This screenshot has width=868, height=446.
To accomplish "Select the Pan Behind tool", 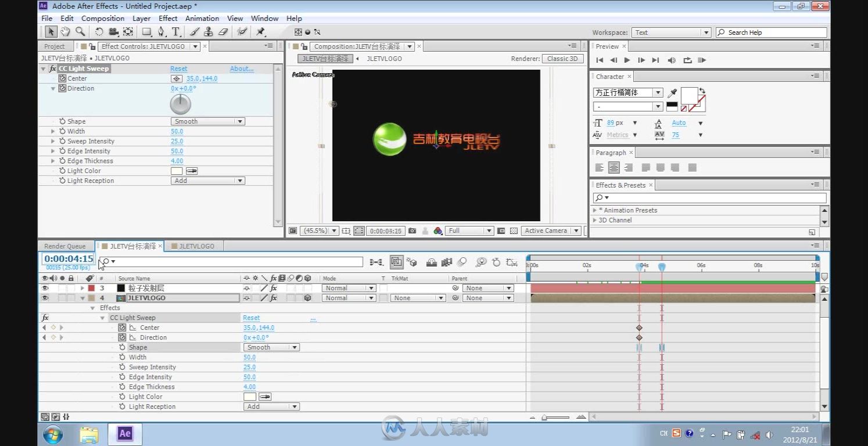I will pos(128,32).
